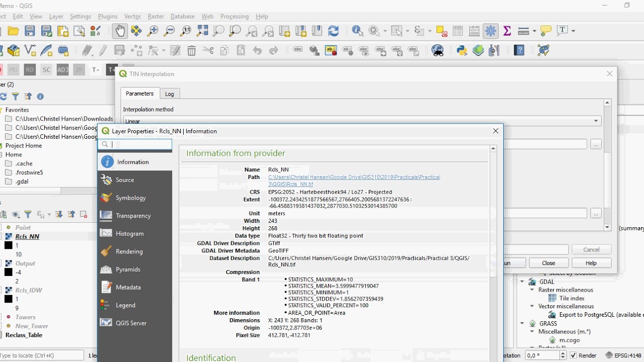Select the Reclass_Table layer
The height and width of the screenshot is (362, 644).
click(x=24, y=335)
